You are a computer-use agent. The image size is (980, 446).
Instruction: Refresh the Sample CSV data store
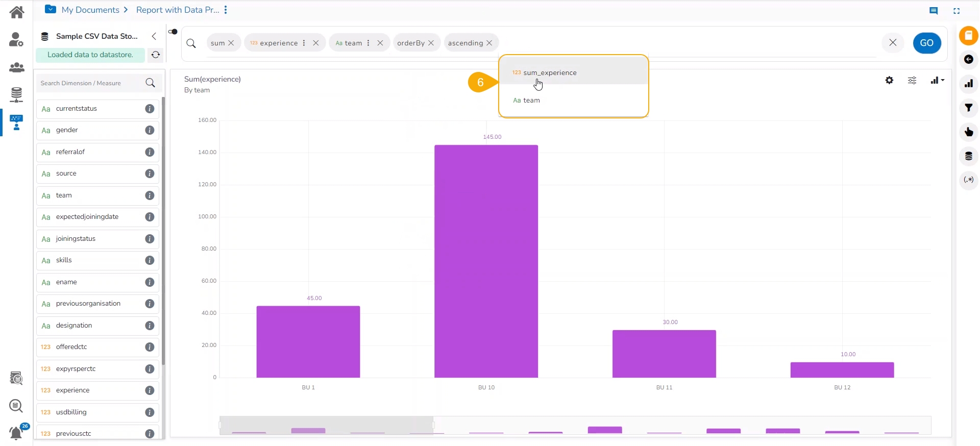click(x=156, y=55)
